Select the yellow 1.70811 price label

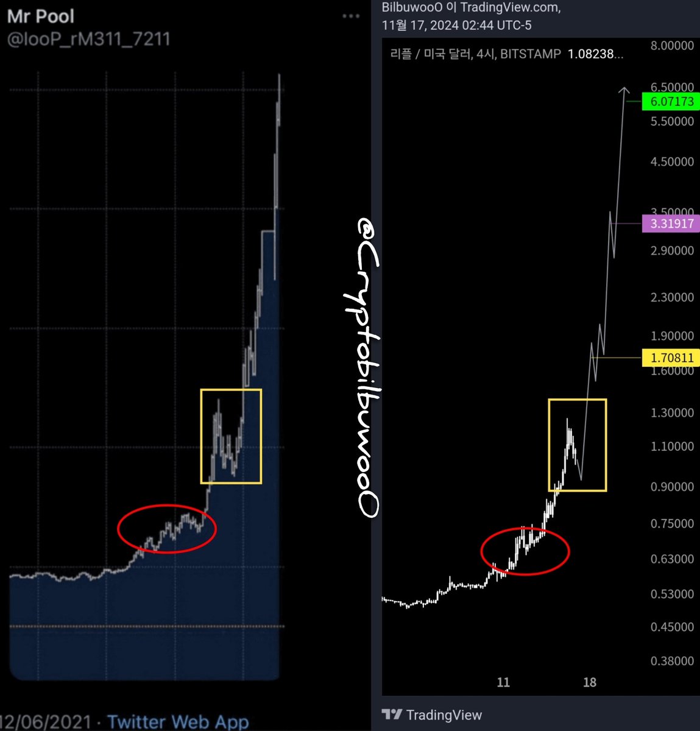(671, 358)
